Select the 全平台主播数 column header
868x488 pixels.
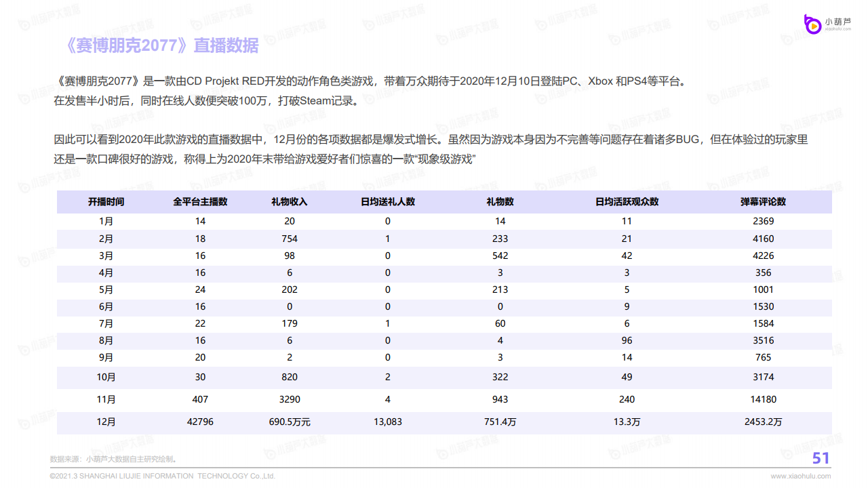click(200, 202)
